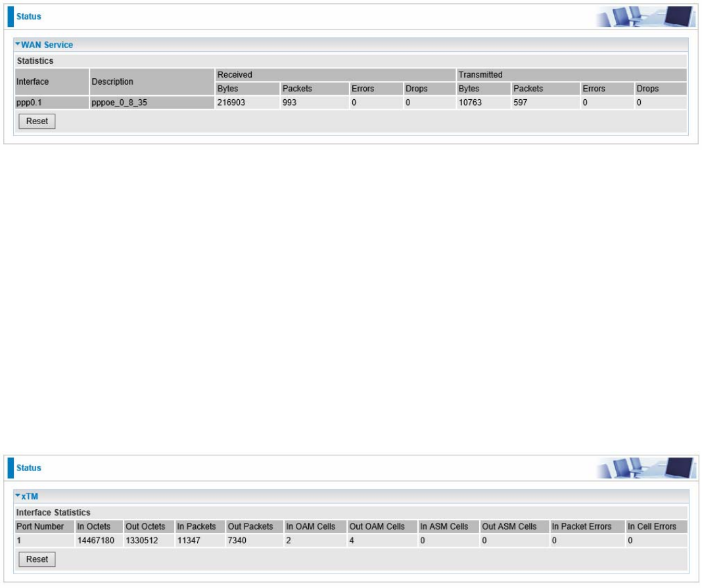Click the top banner computer image
This screenshot has width=702, height=588.
click(x=645, y=16)
